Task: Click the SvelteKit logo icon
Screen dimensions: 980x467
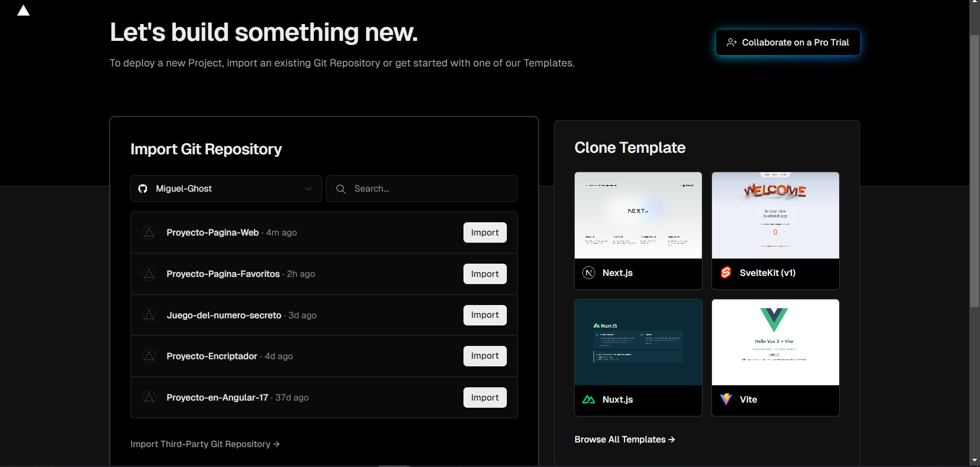Action: tap(726, 273)
